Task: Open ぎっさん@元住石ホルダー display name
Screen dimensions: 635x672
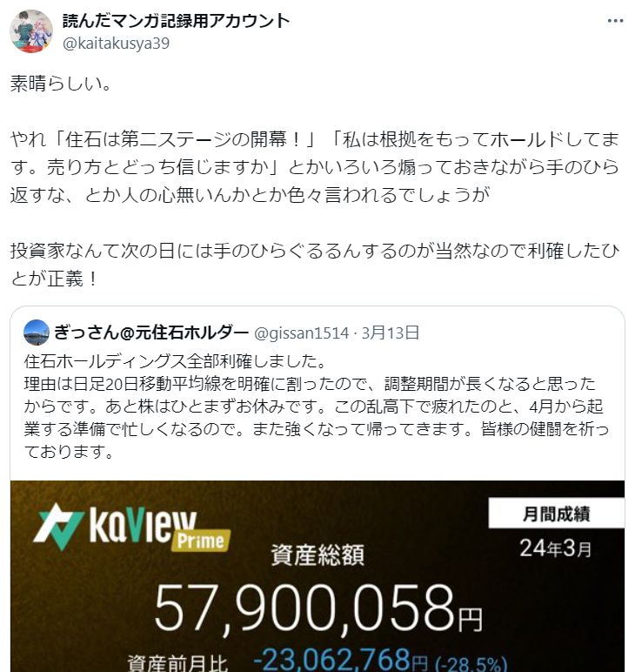Action: click(x=151, y=333)
